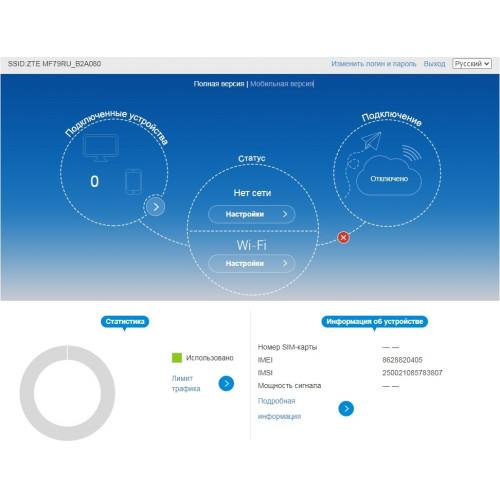500x500 pixels.
Task: Open the Русский language dropdown
Action: pos(472,63)
